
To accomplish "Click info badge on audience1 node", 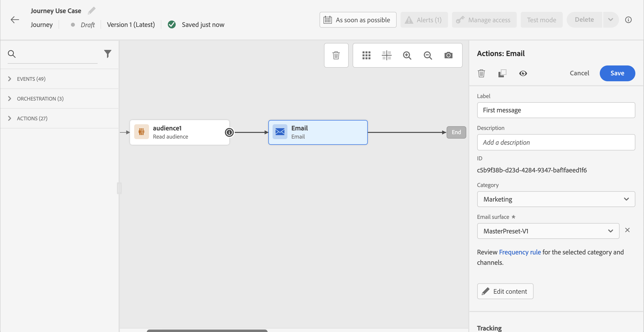I will coord(229,132).
